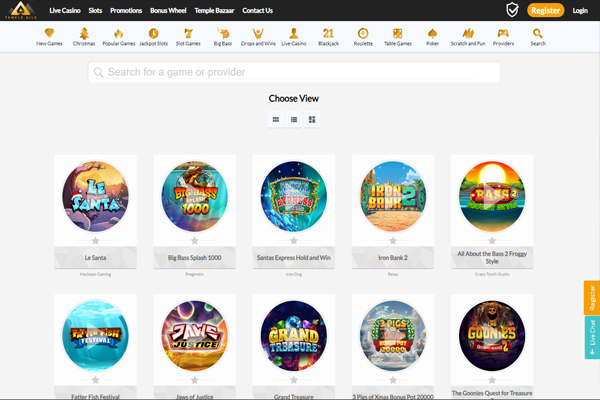Switch to grid view layout
This screenshot has width=600, height=400.
click(x=276, y=119)
